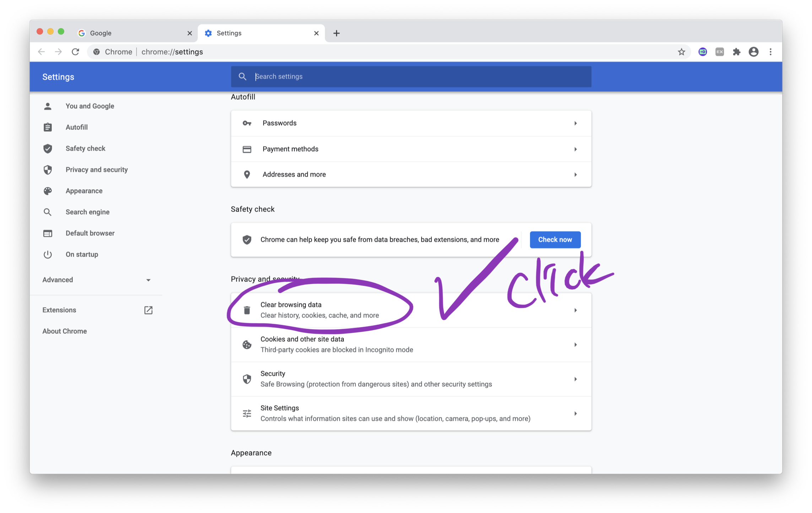Click the Check now button

pos(555,240)
